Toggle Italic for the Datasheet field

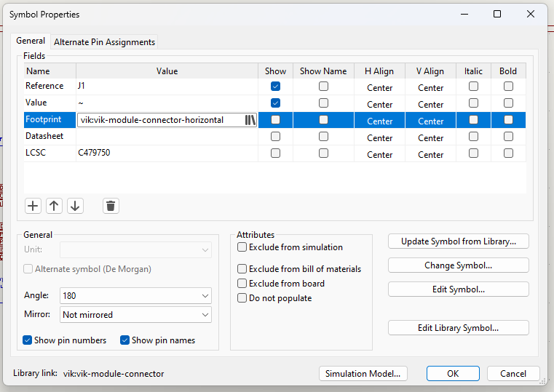click(x=473, y=137)
